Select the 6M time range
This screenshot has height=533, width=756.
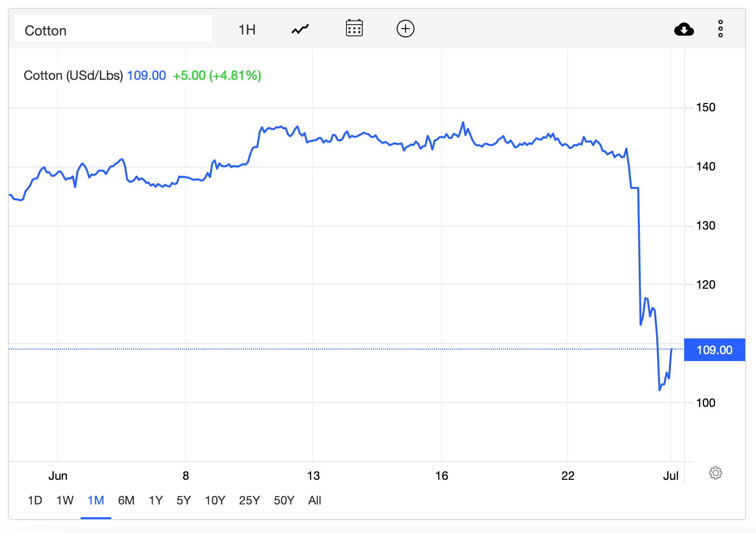pos(126,500)
